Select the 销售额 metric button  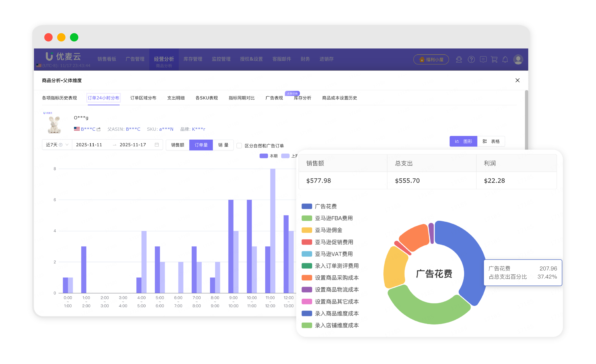[178, 145]
